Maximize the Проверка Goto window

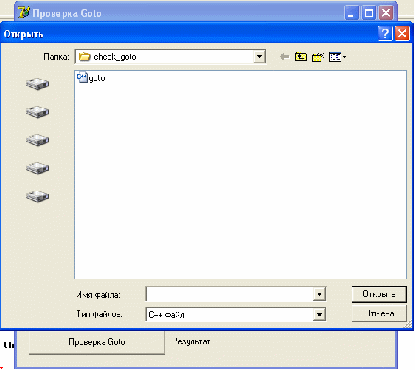click(x=369, y=13)
